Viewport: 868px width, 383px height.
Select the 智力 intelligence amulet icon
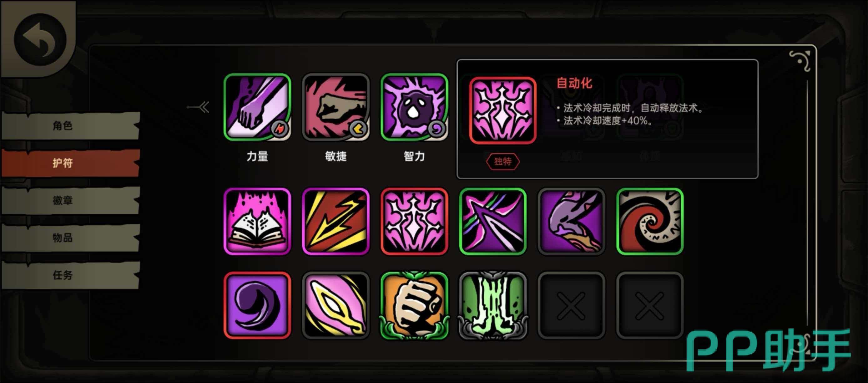[x=414, y=107]
